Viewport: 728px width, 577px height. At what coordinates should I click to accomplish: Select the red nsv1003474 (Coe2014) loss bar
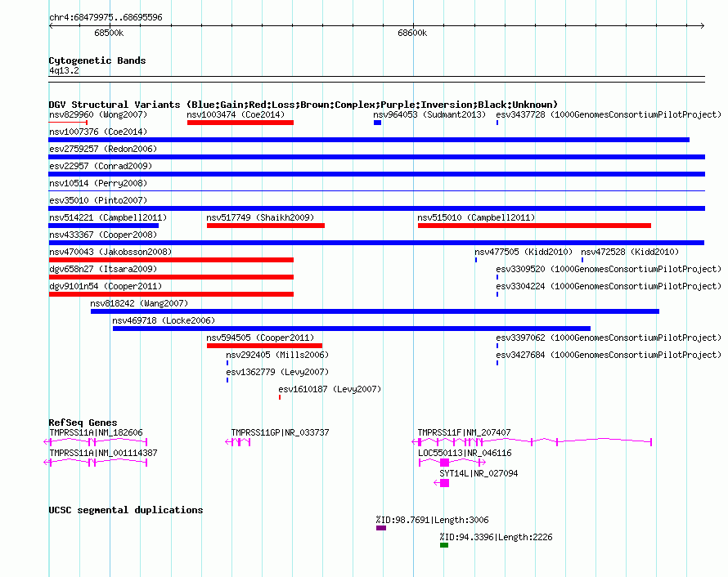coord(240,123)
